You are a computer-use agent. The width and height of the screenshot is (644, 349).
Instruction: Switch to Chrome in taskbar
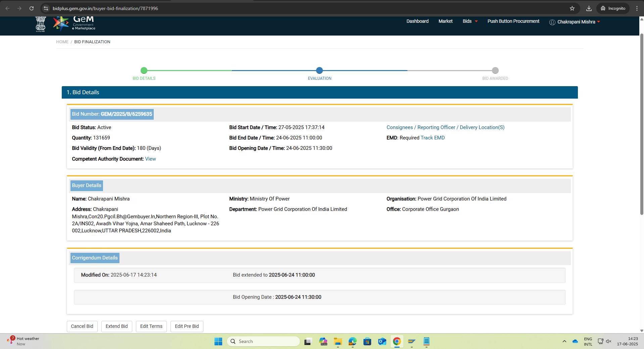pos(397,341)
